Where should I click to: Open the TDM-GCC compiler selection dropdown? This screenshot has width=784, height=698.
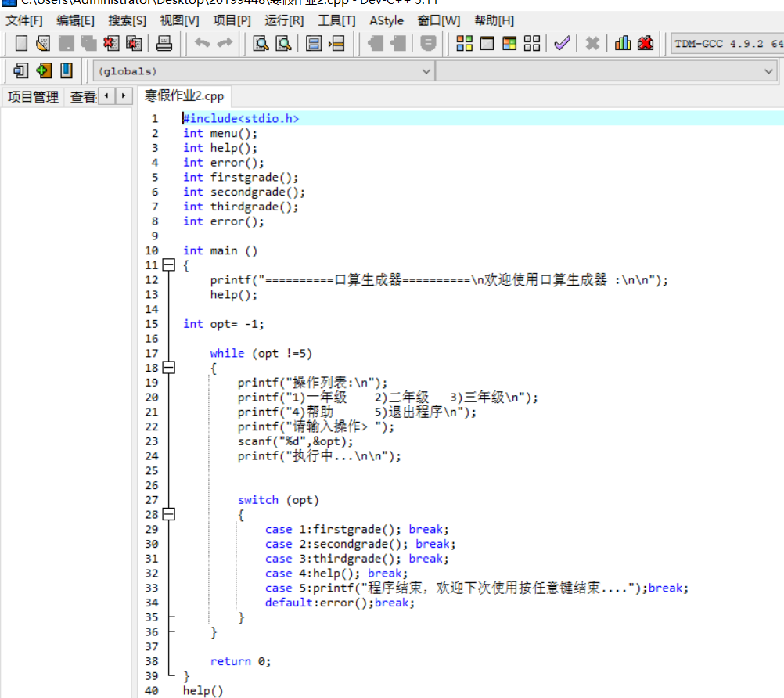coord(727,44)
